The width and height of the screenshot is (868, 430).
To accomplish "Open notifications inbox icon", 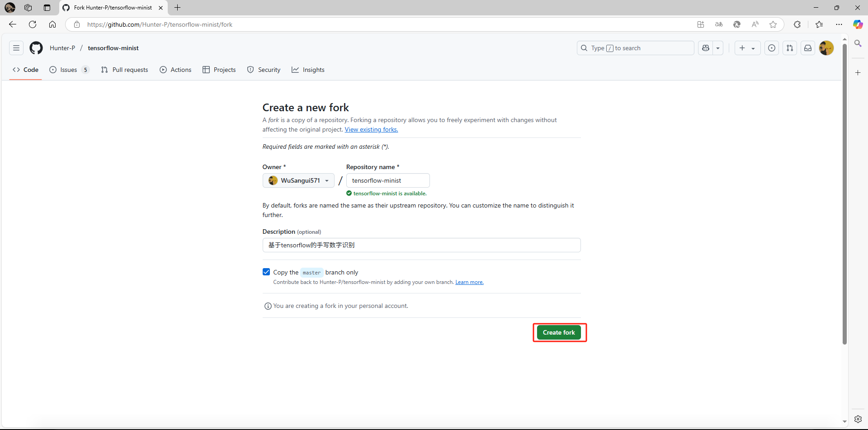I will click(x=808, y=48).
